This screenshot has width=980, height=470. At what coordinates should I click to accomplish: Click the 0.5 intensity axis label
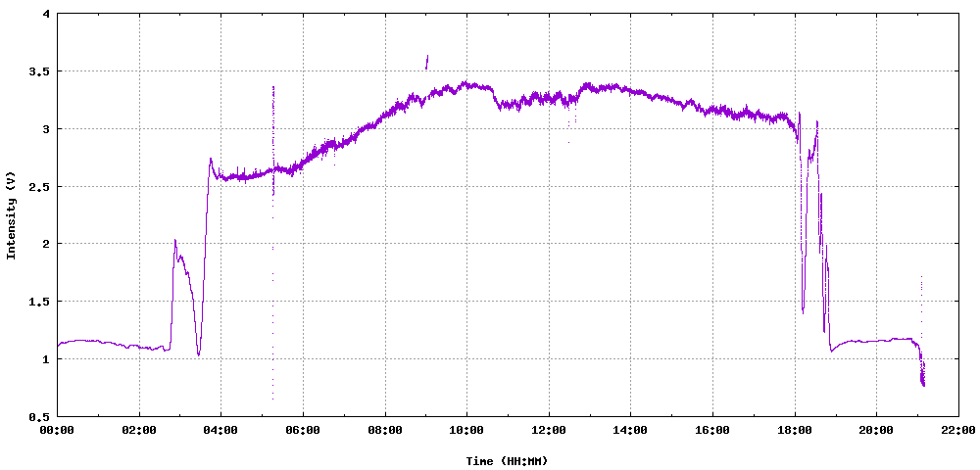pyautogui.click(x=40, y=416)
